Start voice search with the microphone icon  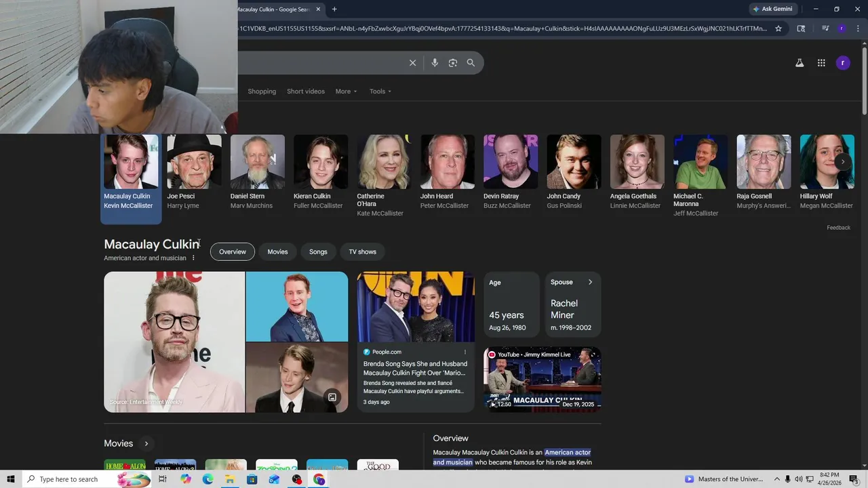tap(435, 62)
